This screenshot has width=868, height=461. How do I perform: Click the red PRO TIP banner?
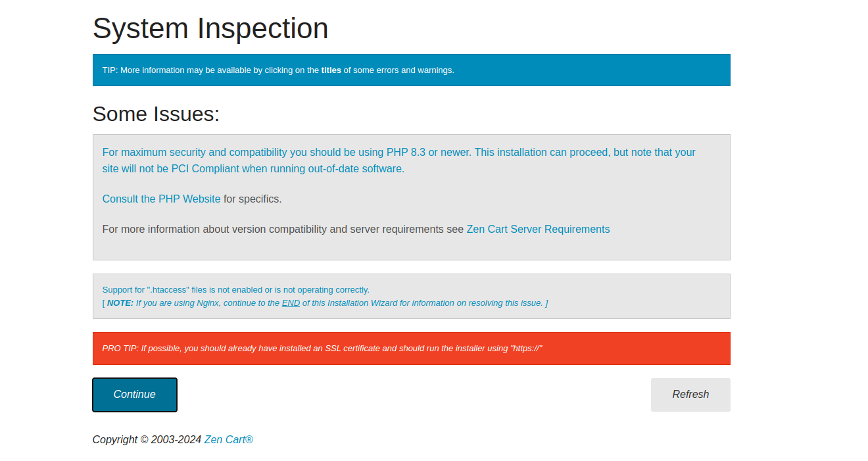pos(411,349)
